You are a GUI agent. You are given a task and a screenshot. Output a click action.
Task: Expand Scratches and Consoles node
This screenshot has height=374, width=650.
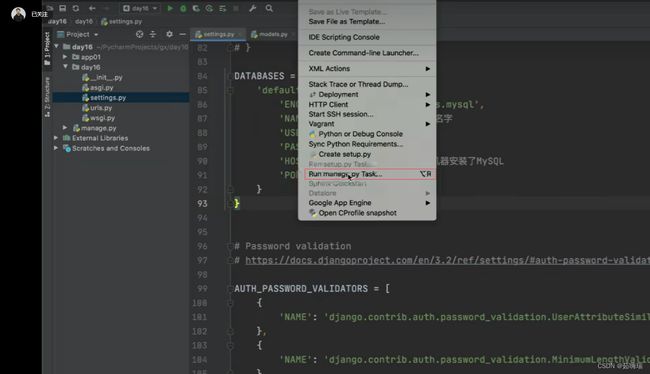[x=56, y=148]
